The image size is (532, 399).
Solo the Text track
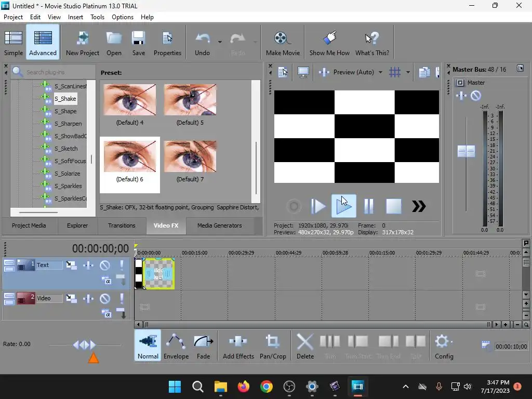coord(122,265)
